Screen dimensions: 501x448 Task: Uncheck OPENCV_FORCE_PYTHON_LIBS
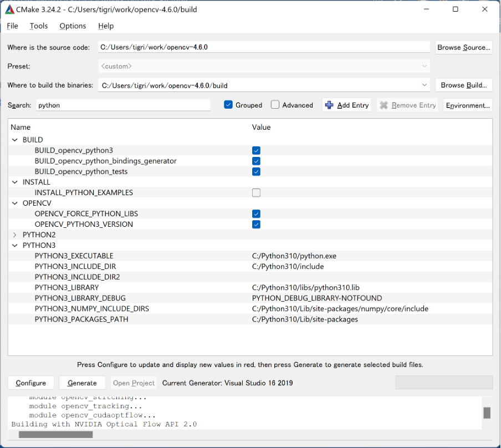point(256,213)
